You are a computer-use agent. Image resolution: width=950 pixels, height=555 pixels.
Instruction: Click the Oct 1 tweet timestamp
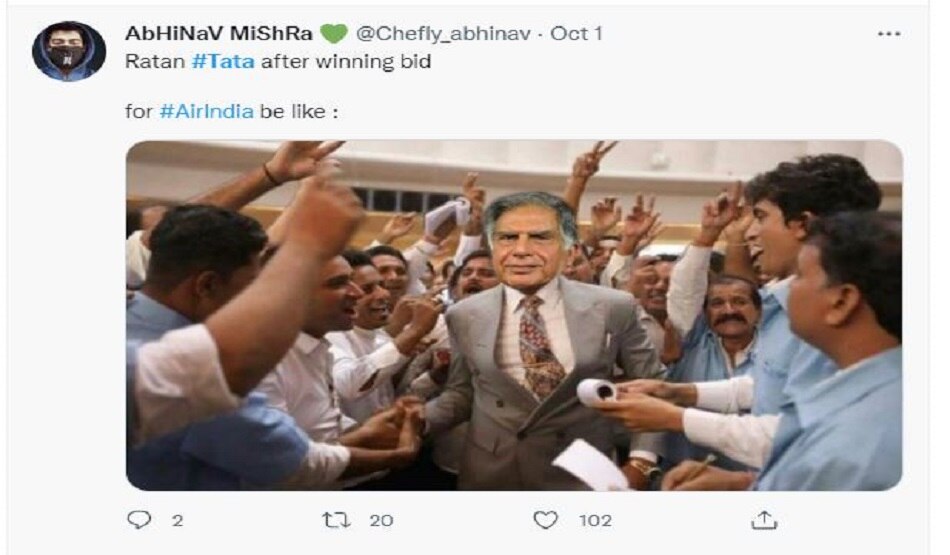(577, 33)
